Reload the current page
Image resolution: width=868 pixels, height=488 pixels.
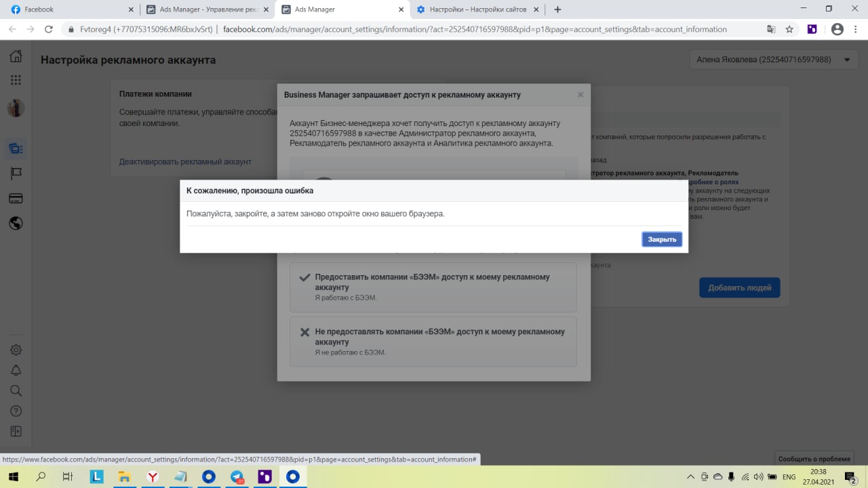48,29
